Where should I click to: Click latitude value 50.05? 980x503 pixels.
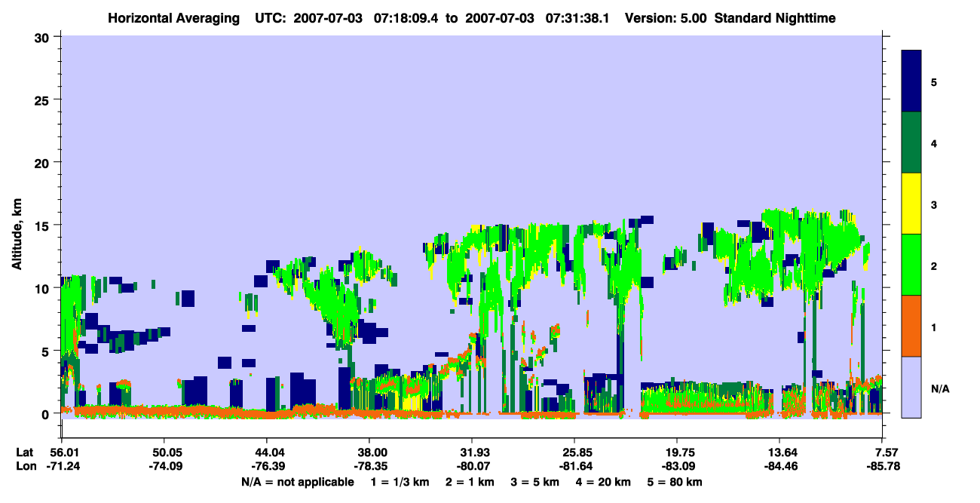click(164, 452)
